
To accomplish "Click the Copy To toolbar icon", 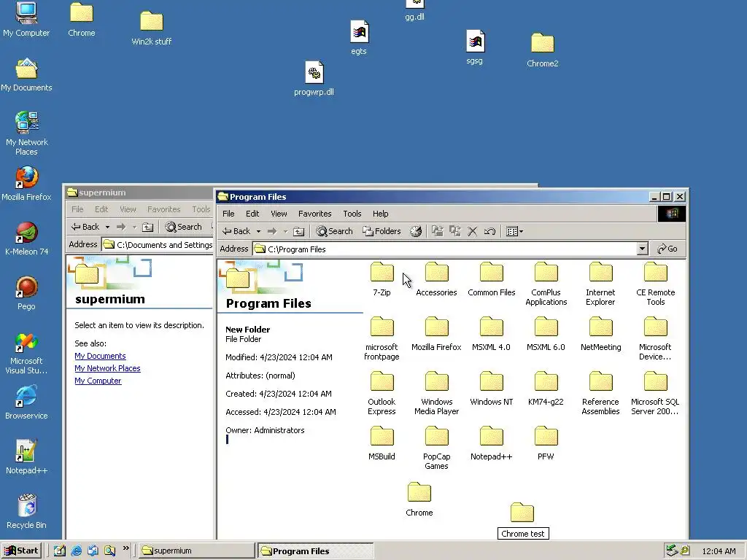I will (x=455, y=231).
